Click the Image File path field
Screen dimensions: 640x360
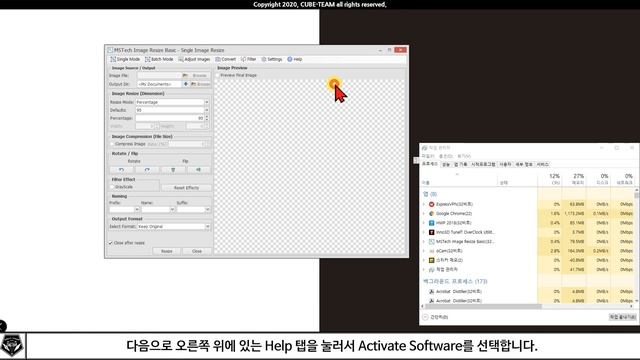pyautogui.click(x=159, y=76)
